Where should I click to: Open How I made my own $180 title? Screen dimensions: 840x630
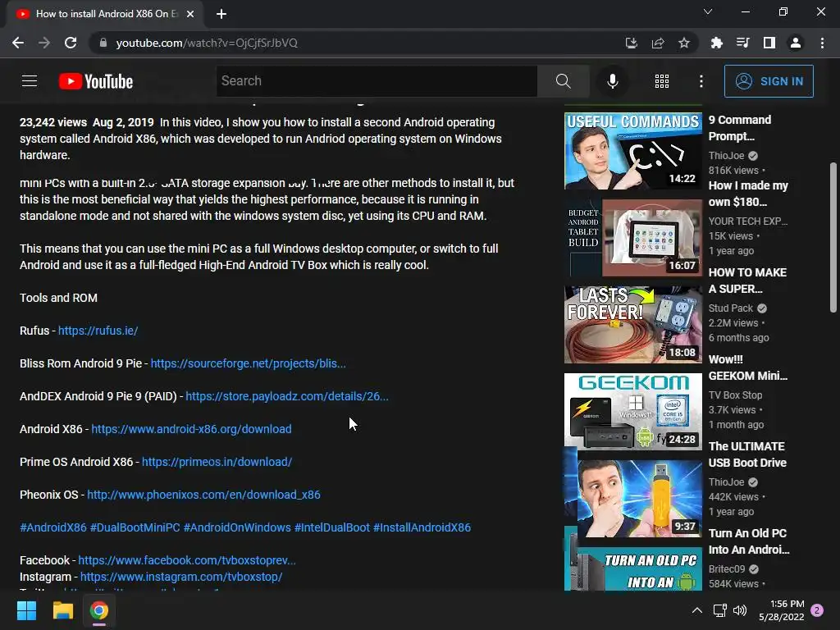(x=748, y=194)
